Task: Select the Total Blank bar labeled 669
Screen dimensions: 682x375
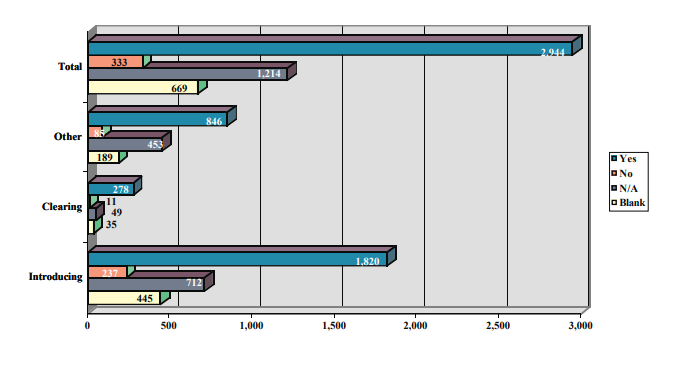Action: tap(143, 87)
